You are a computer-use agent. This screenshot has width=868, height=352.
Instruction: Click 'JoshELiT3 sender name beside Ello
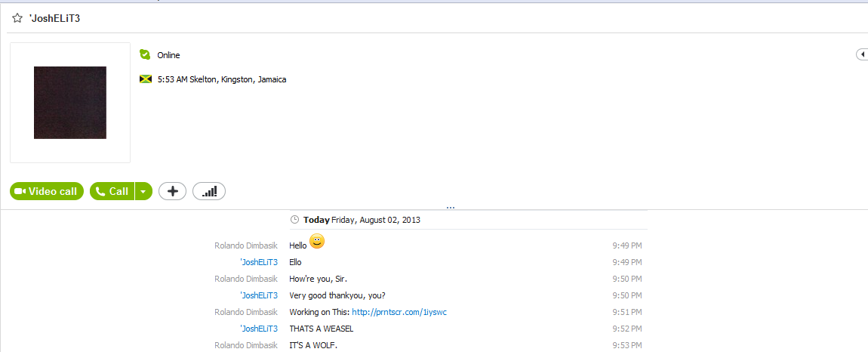pos(259,262)
